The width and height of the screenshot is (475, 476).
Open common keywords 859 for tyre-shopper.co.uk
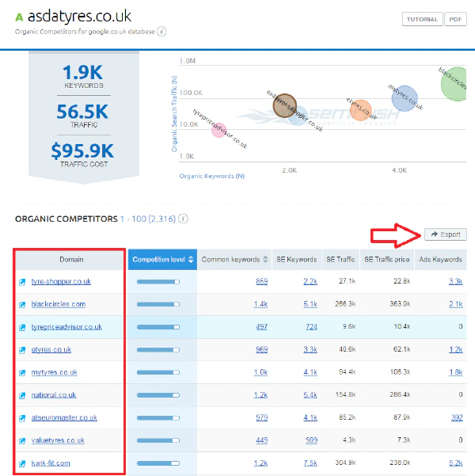pyautogui.click(x=261, y=281)
